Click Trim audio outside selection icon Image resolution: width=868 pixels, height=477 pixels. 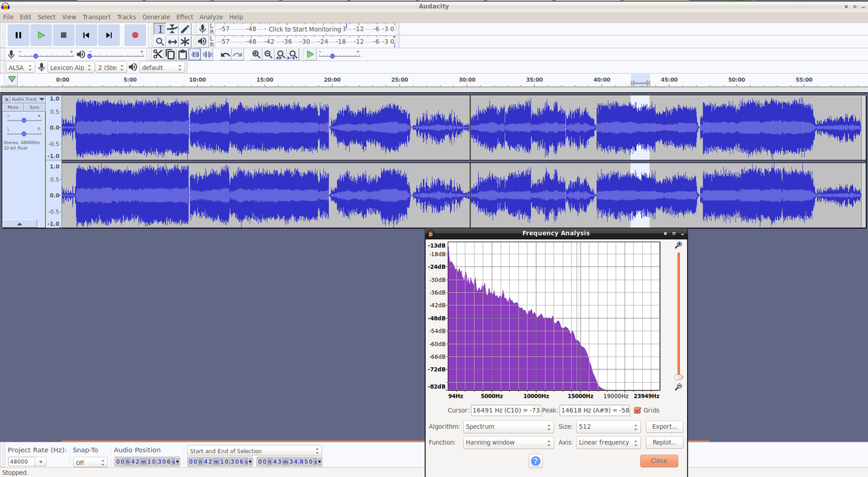point(195,54)
